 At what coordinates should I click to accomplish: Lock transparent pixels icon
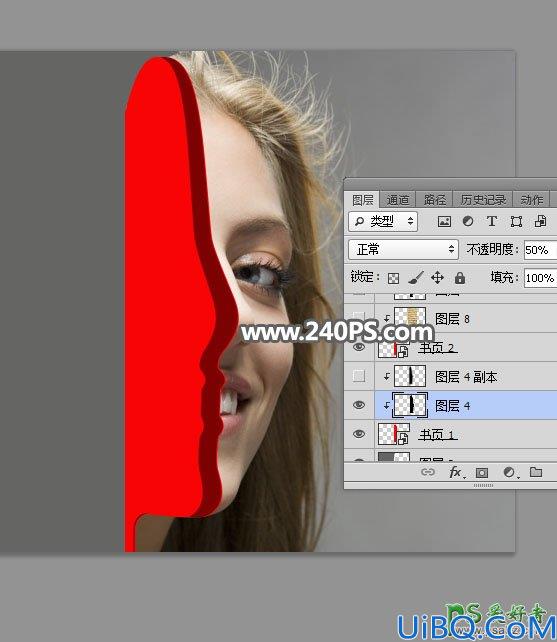tap(393, 278)
